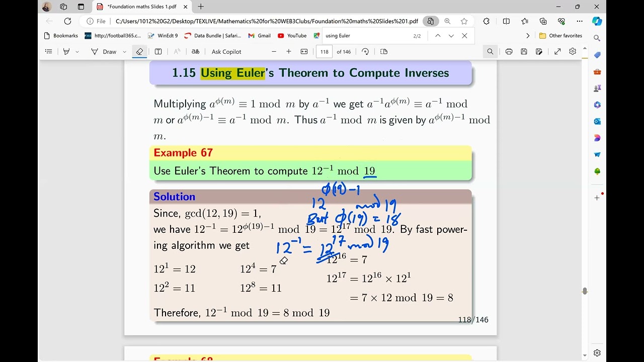
Task: Reload the current page
Action: [67, 21]
